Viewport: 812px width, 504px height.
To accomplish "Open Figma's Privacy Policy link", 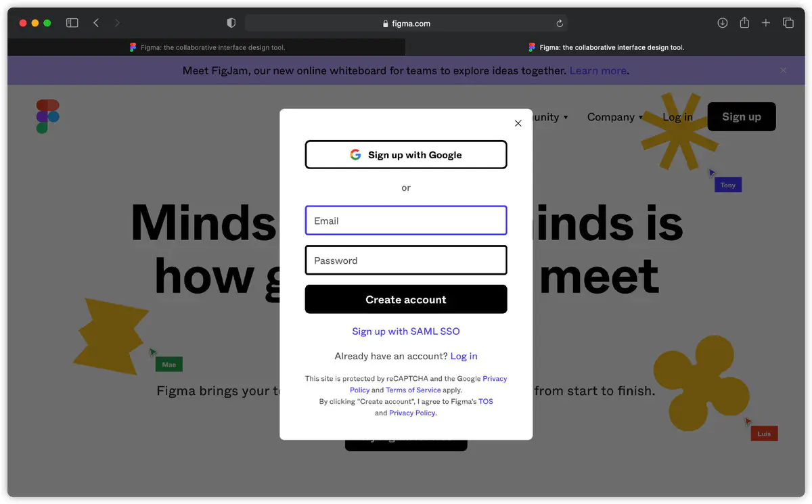I will [412, 413].
